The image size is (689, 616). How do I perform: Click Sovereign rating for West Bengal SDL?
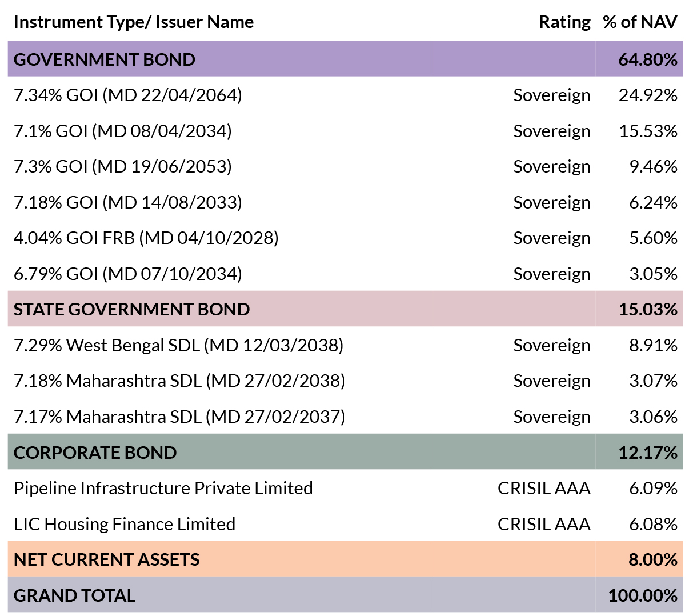[x=552, y=345]
